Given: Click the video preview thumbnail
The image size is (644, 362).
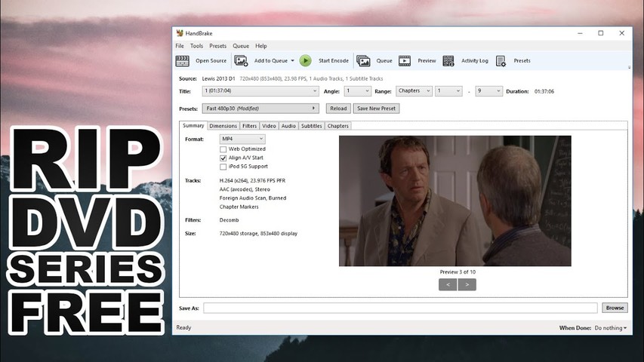Looking at the screenshot, I should pyautogui.click(x=455, y=201).
